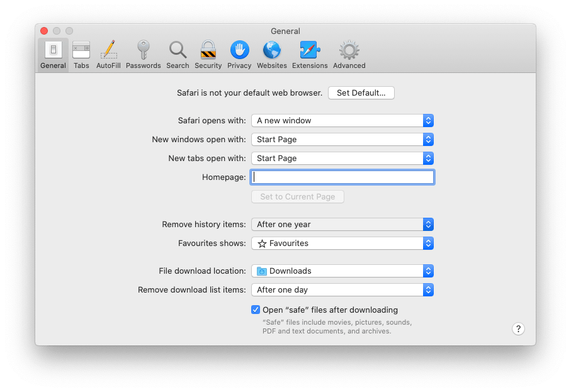Open Advanced gear preferences
The width and height of the screenshot is (571, 392).
[x=349, y=55]
